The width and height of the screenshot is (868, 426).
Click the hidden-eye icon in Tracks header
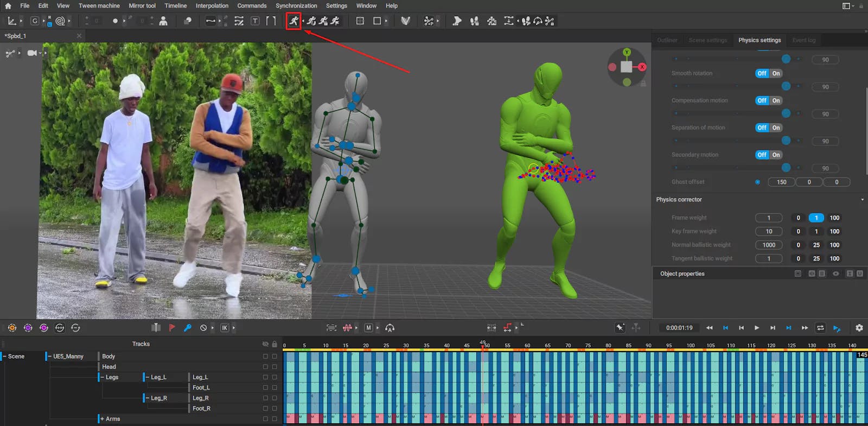click(265, 344)
